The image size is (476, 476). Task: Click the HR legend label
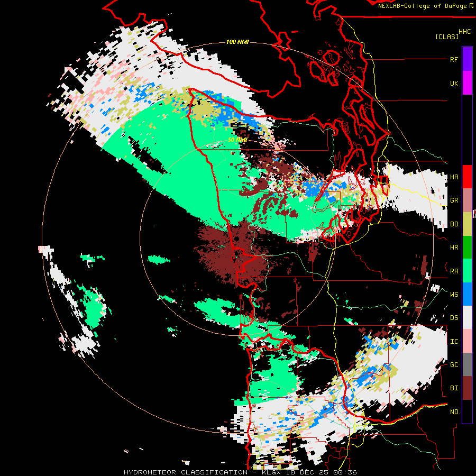454,248
